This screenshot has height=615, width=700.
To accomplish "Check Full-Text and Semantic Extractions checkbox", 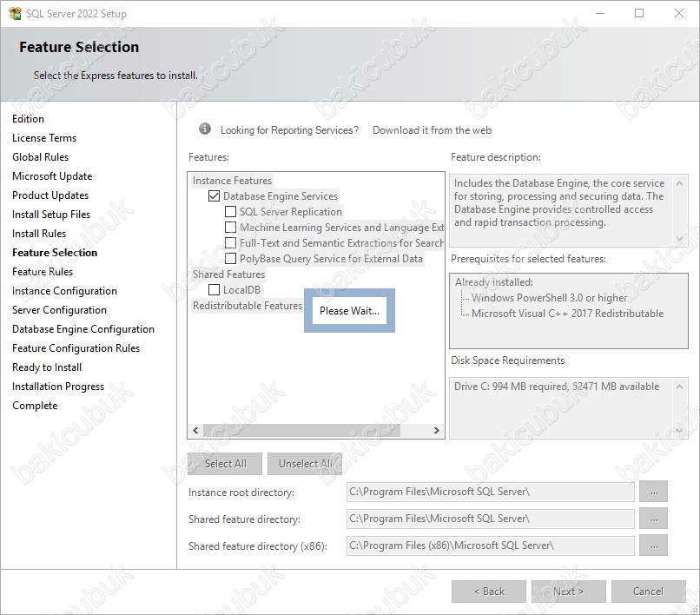I will (230, 243).
